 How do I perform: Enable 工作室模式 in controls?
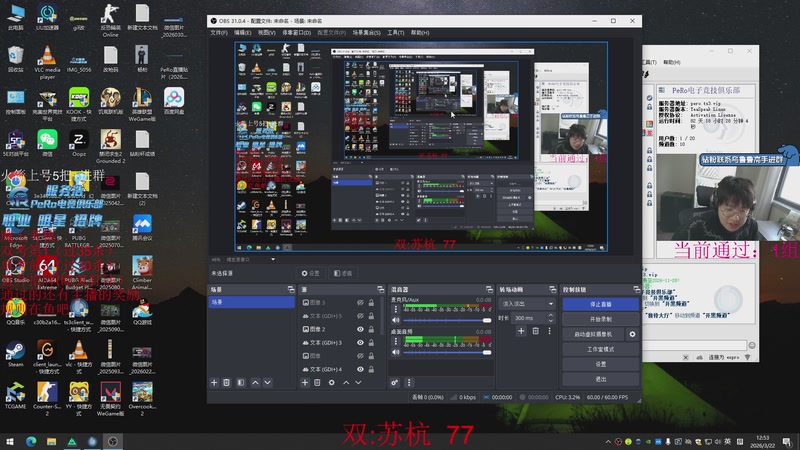[x=601, y=349]
